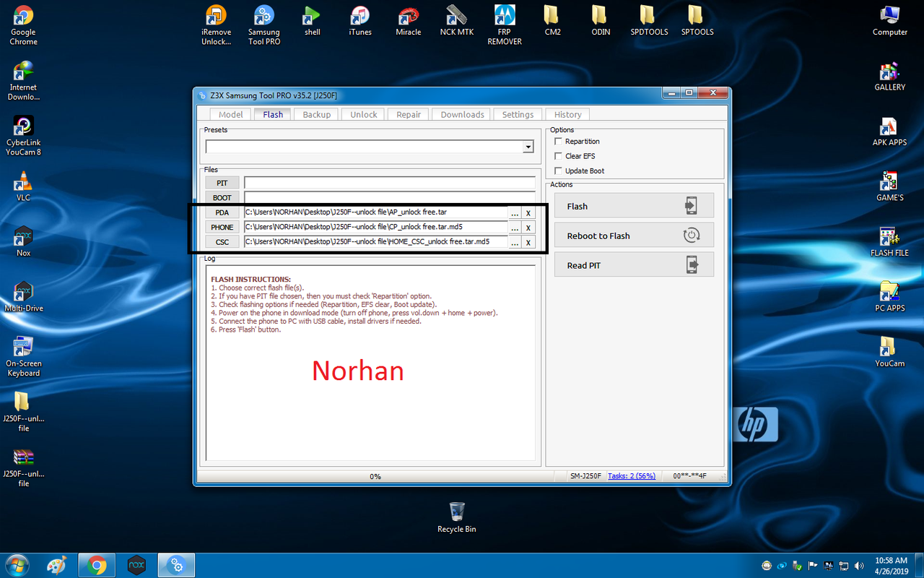Image resolution: width=924 pixels, height=578 pixels.
Task: Launch NCK MTK shortcut
Action: (456, 20)
